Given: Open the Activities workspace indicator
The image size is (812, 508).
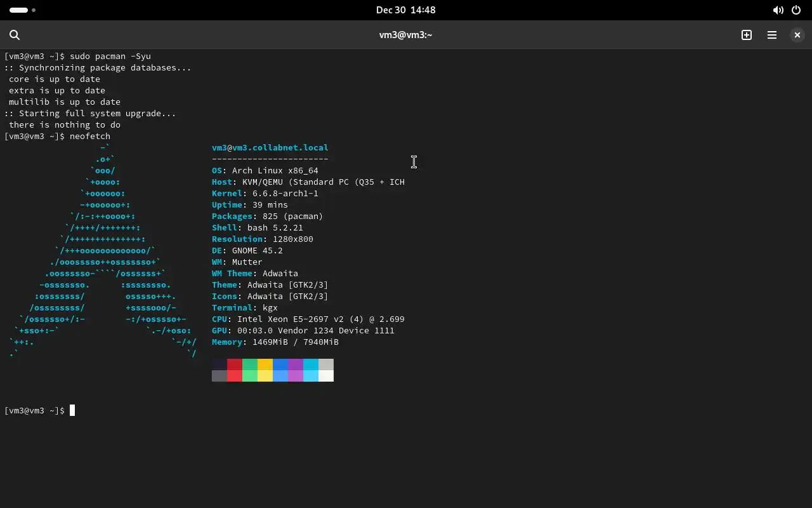Looking at the screenshot, I should click(23, 10).
